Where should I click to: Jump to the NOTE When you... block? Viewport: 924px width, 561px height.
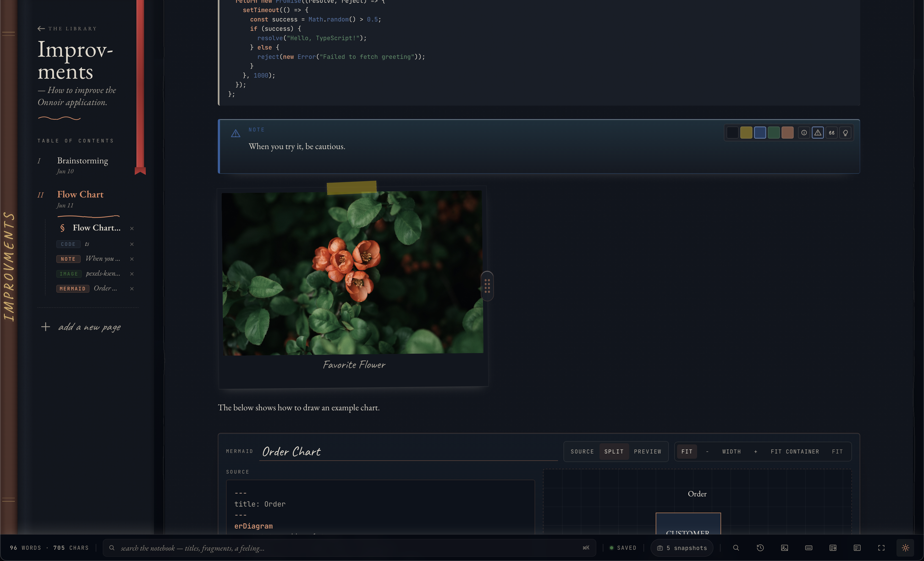[x=88, y=259]
